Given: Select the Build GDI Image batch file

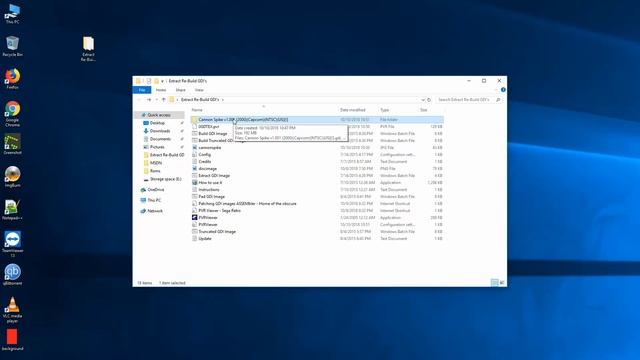Looking at the screenshot, I should click(213, 133).
